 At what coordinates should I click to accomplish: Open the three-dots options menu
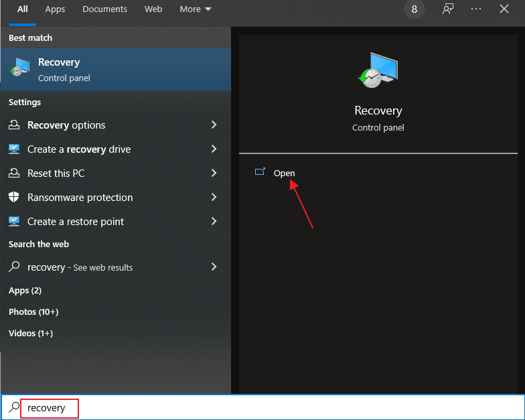click(476, 9)
